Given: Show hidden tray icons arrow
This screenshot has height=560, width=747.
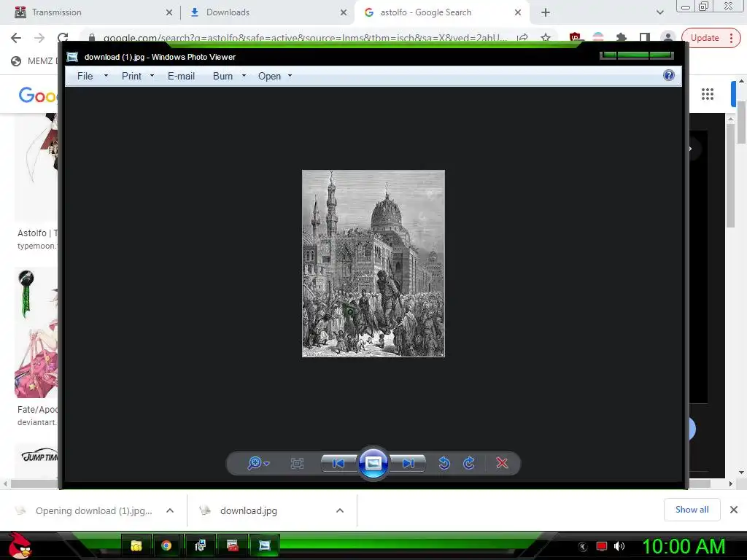Looking at the screenshot, I should (583, 547).
